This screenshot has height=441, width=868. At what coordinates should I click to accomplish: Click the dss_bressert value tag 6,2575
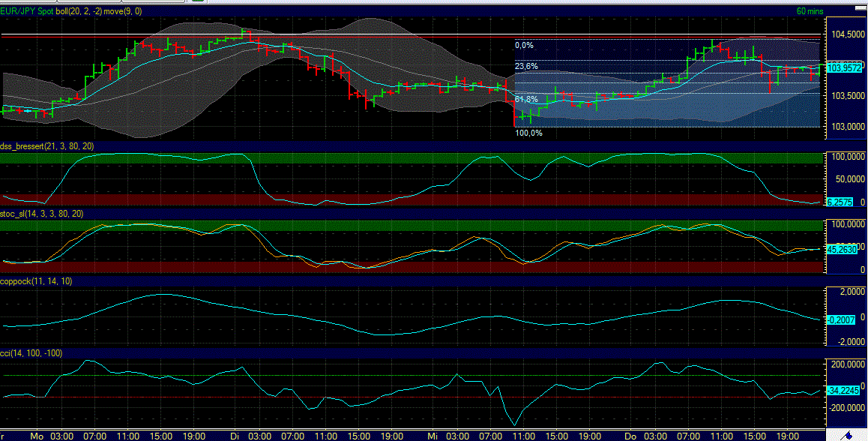(840, 202)
